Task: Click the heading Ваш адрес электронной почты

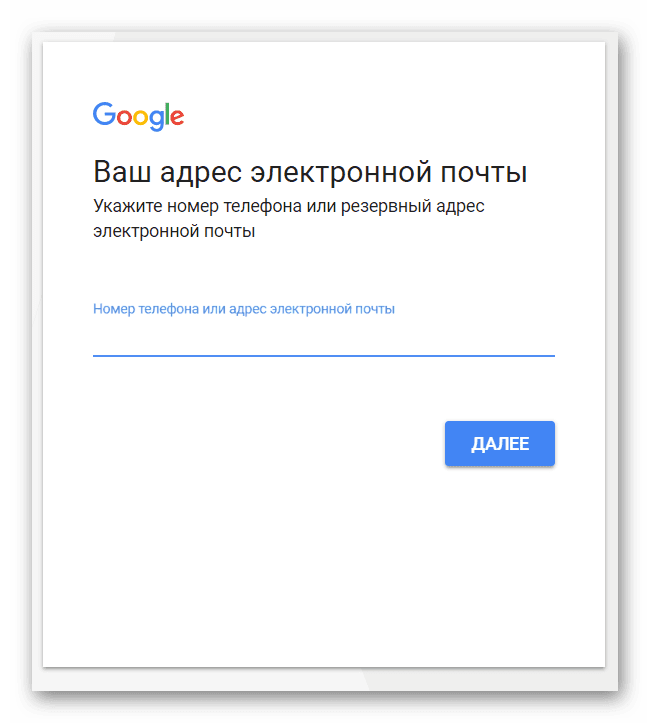Action: 310,172
